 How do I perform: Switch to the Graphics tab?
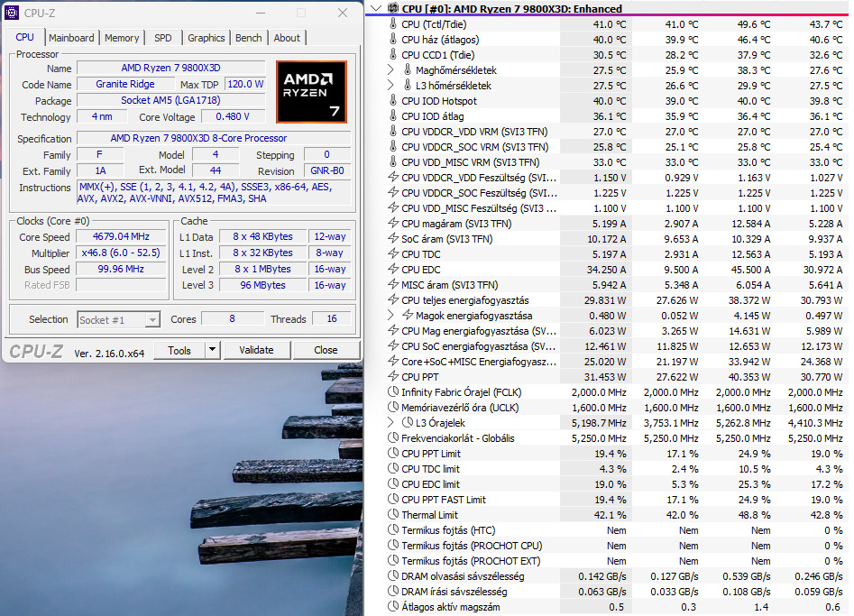point(206,38)
